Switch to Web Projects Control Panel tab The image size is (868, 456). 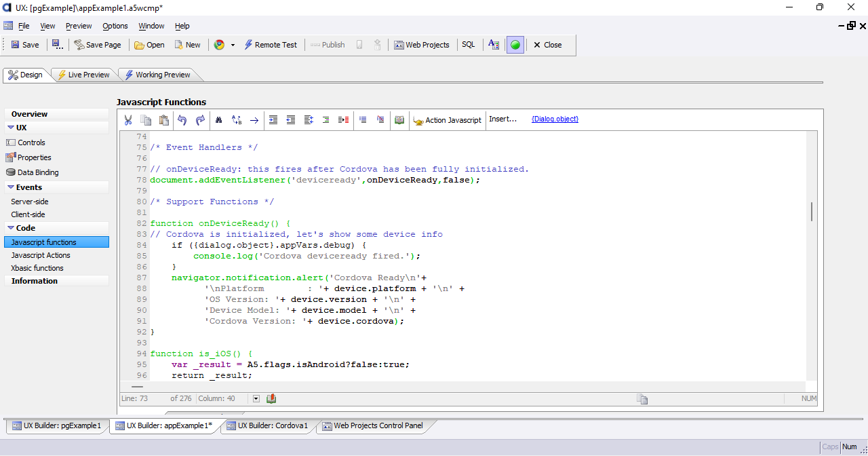tap(373, 426)
